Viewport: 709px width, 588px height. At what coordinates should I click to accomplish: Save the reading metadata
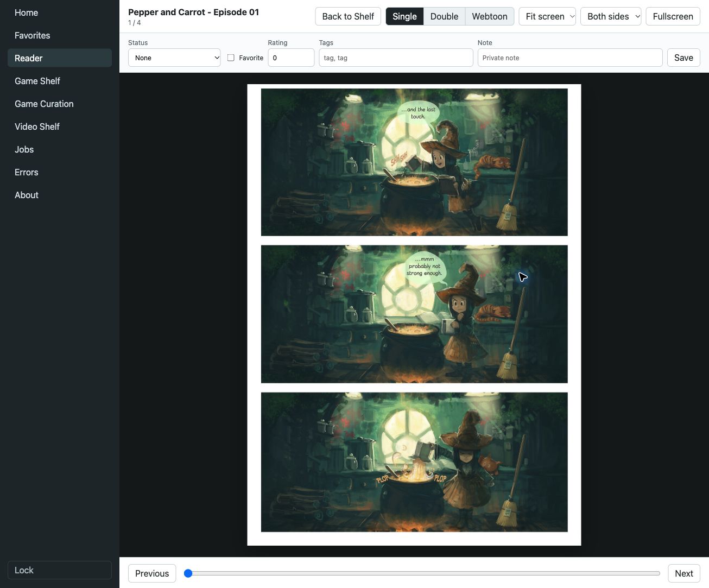click(x=683, y=58)
